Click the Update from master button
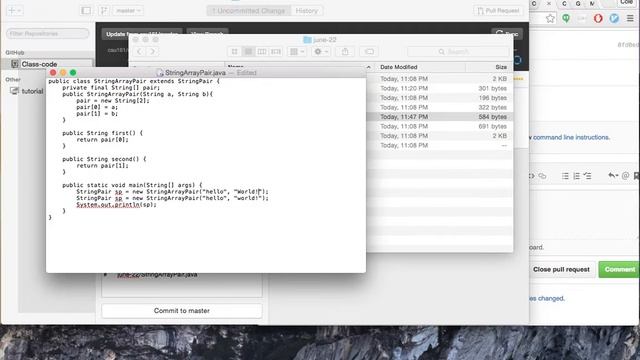 pyautogui.click(x=142, y=34)
